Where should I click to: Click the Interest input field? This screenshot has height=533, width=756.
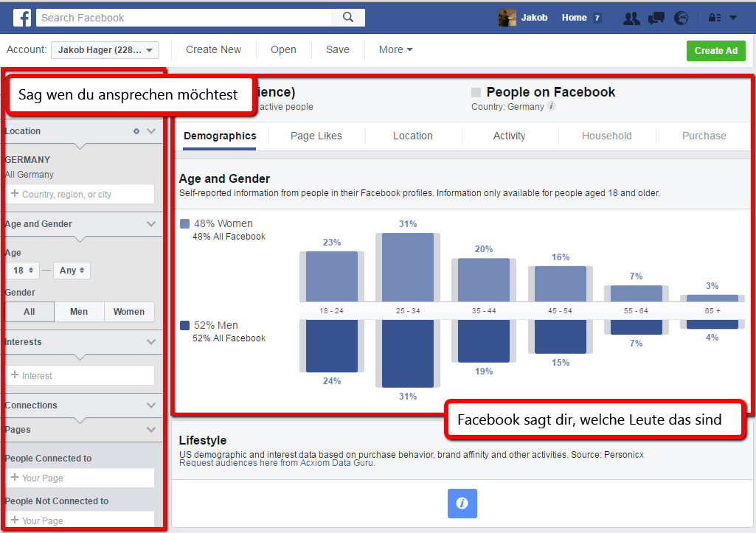[x=80, y=375]
